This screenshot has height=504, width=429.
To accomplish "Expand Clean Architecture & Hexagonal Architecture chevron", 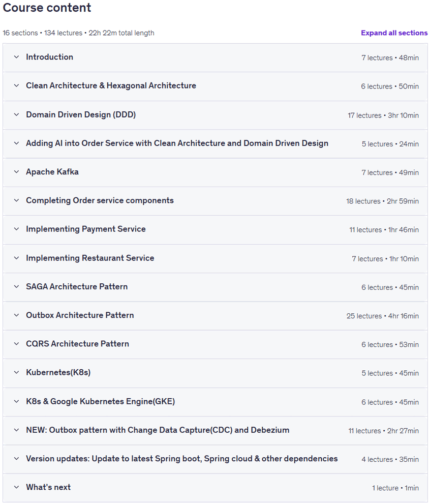I will click(16, 86).
